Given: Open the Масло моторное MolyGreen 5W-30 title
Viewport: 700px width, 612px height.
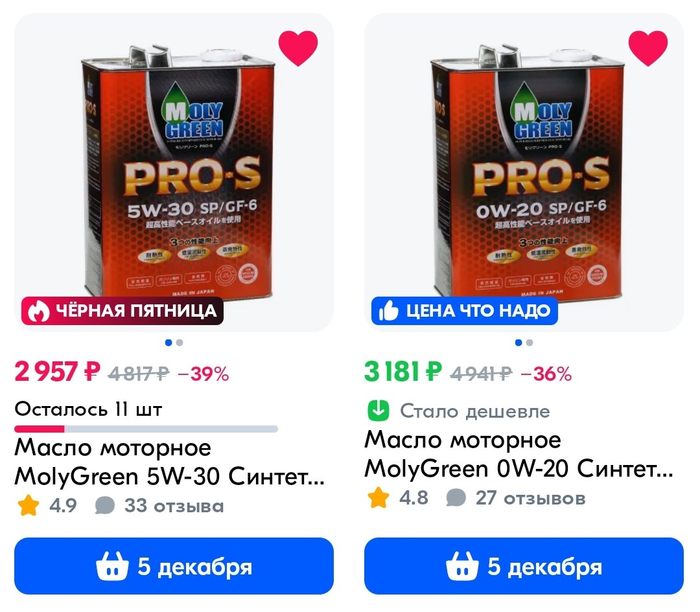Looking at the screenshot, I should tap(169, 462).
